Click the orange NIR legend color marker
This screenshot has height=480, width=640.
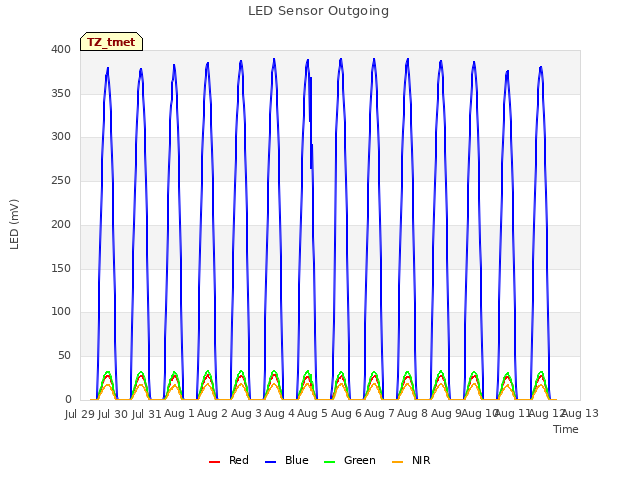coord(397,462)
